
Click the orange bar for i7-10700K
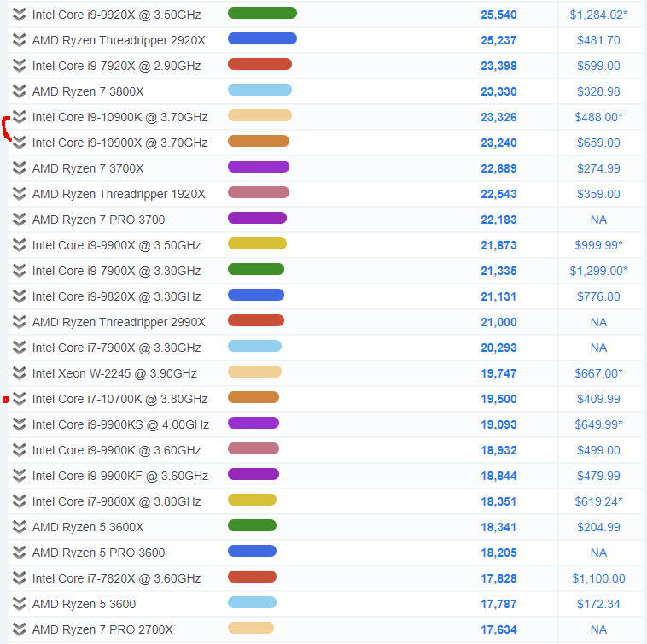254,397
